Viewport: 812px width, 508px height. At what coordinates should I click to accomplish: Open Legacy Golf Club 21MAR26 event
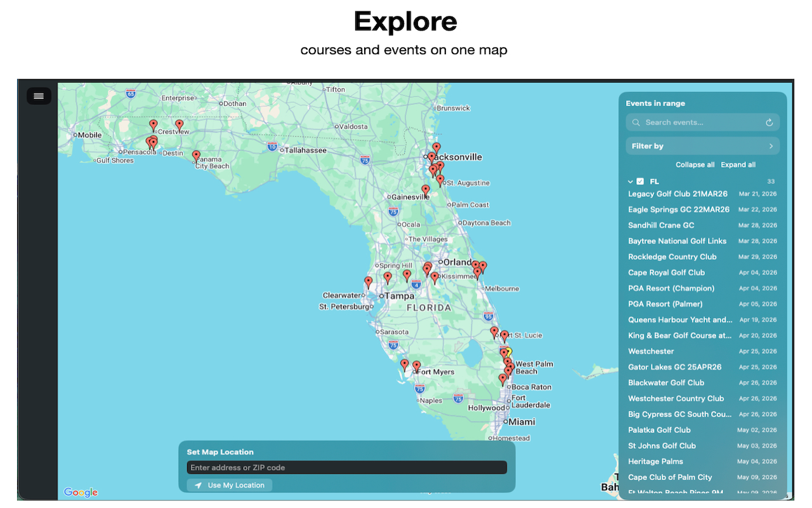(702, 194)
